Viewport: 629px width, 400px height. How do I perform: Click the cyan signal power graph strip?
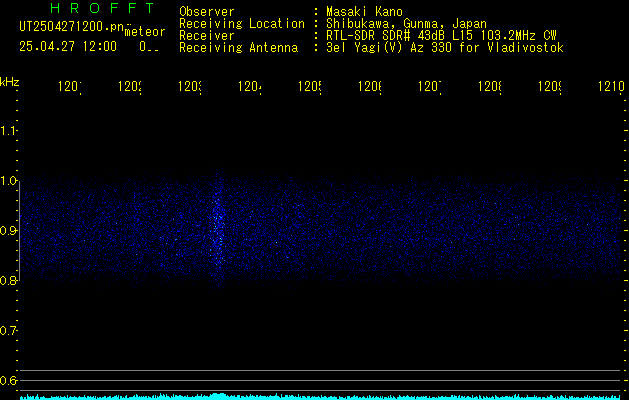click(x=320, y=396)
